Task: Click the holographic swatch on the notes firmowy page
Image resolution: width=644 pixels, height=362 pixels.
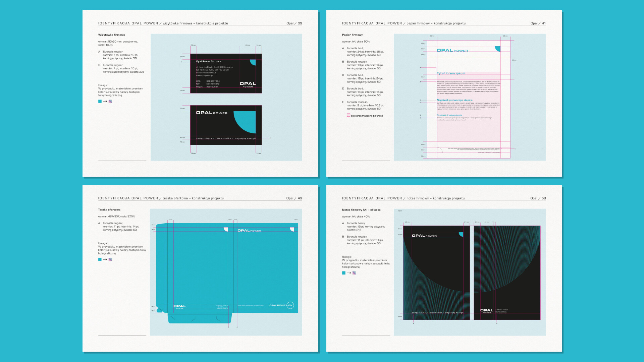Action: (x=354, y=273)
